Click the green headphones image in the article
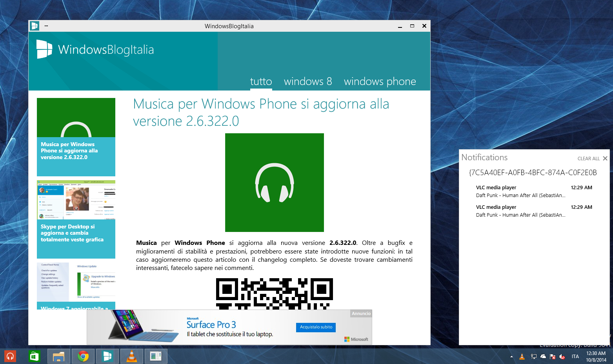Image resolution: width=613 pixels, height=364 pixels. coord(275,183)
